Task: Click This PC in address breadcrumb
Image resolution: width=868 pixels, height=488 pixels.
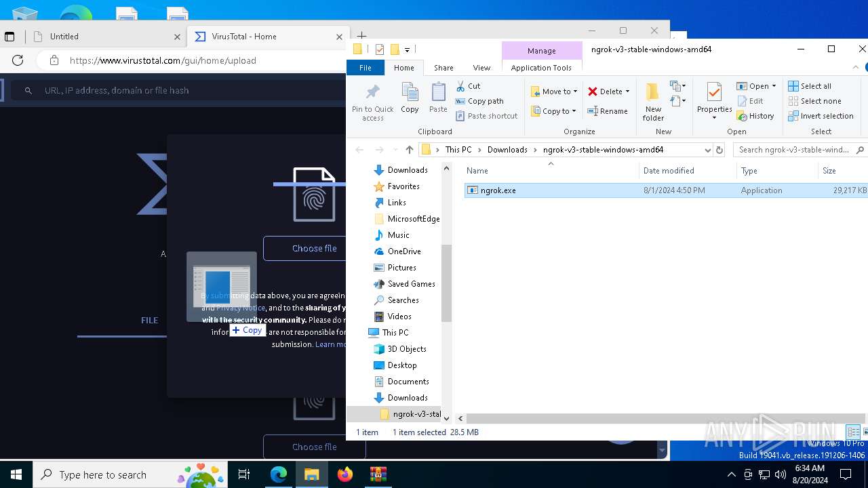Action: (458, 150)
